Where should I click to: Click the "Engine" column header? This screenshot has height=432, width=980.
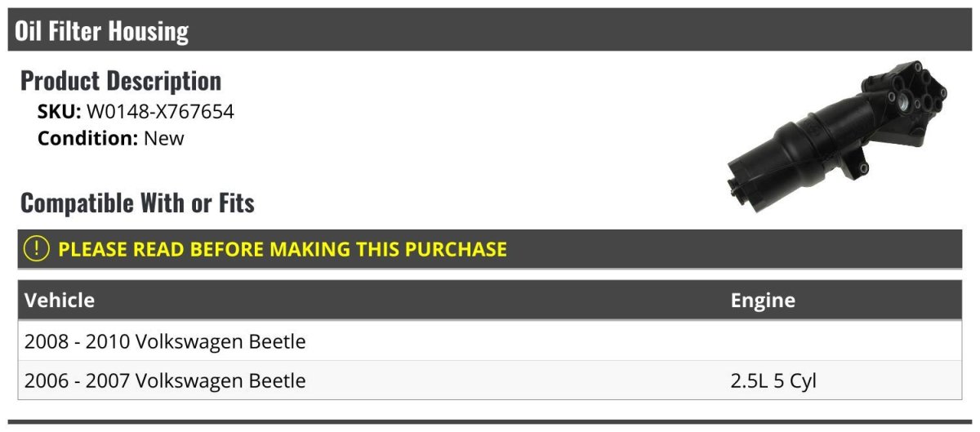click(x=763, y=301)
